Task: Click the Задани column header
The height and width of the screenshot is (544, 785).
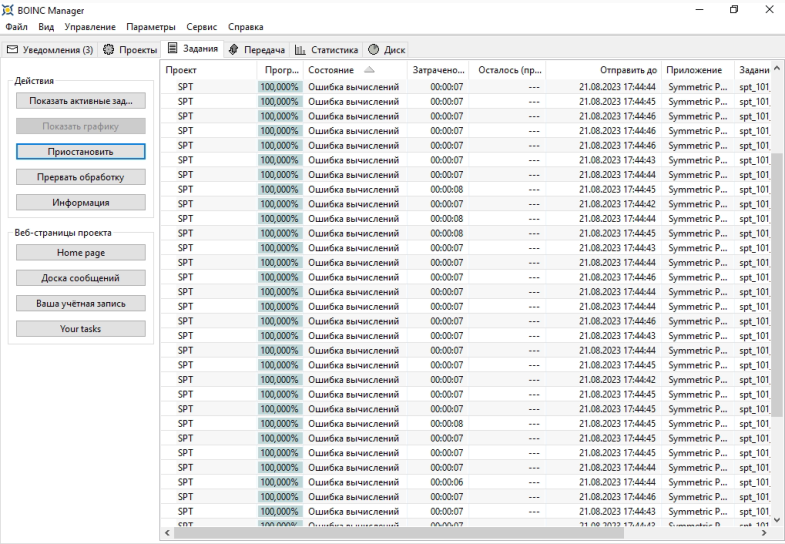Action: (x=753, y=70)
